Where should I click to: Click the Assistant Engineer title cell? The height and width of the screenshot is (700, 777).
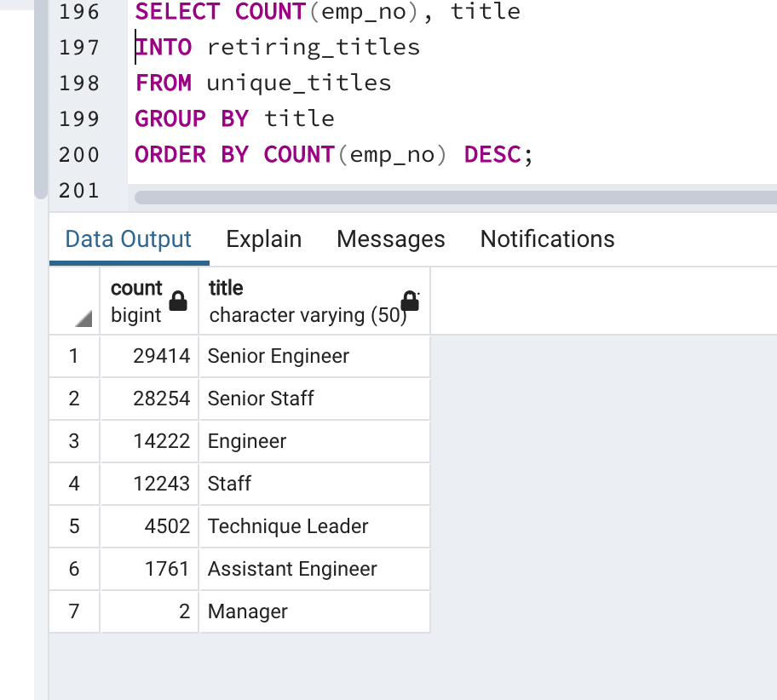click(x=314, y=569)
